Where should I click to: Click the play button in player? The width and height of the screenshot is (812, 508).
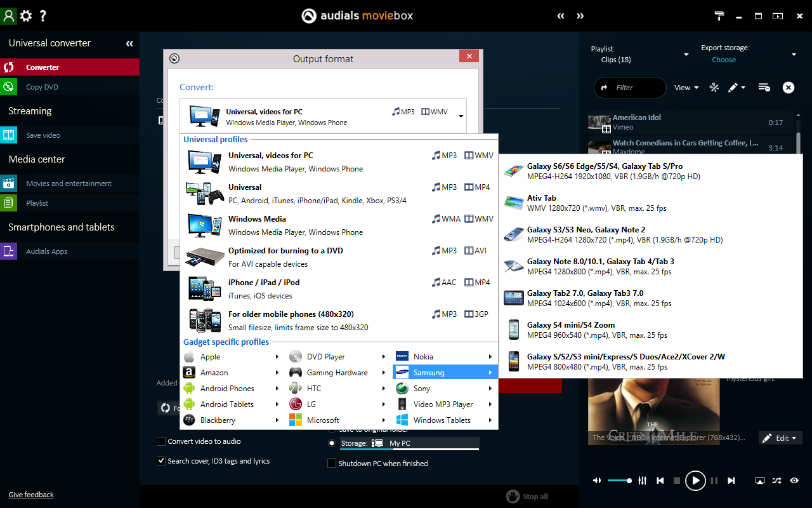pos(695,481)
